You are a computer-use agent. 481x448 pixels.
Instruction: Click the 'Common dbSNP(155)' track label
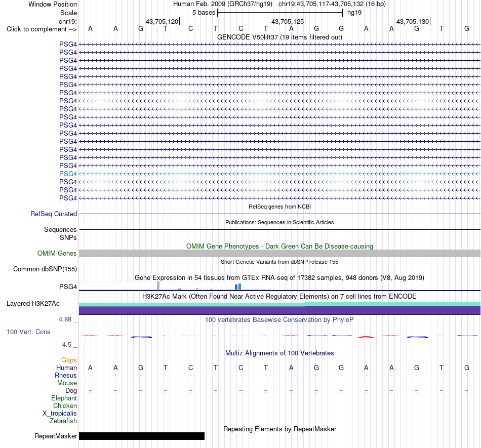click(45, 269)
